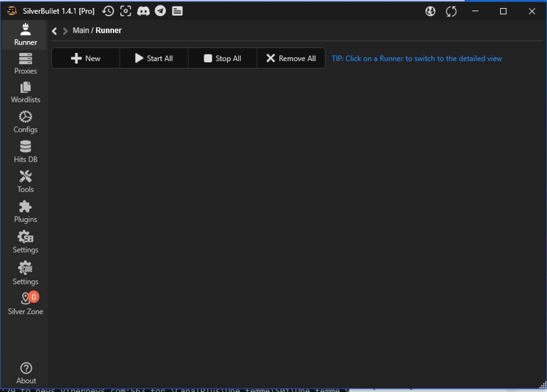Image resolution: width=547 pixels, height=392 pixels.
Task: Open the Runner section in the sidebar
Action: tap(26, 35)
